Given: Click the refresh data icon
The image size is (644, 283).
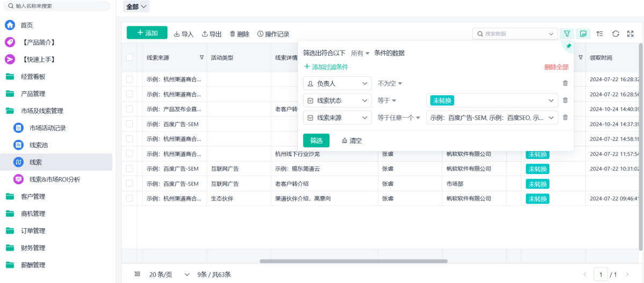Looking at the screenshot, I should 616,33.
